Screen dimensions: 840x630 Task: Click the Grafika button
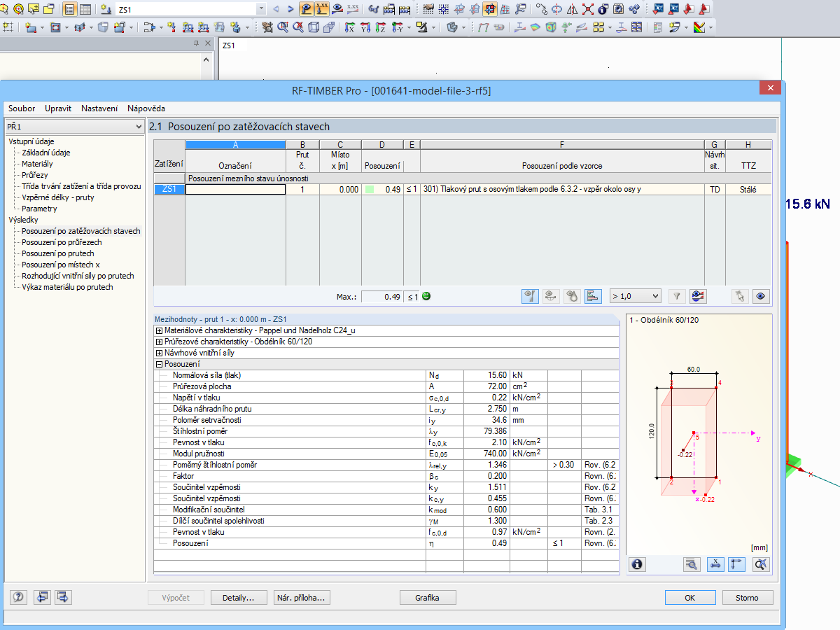427,598
